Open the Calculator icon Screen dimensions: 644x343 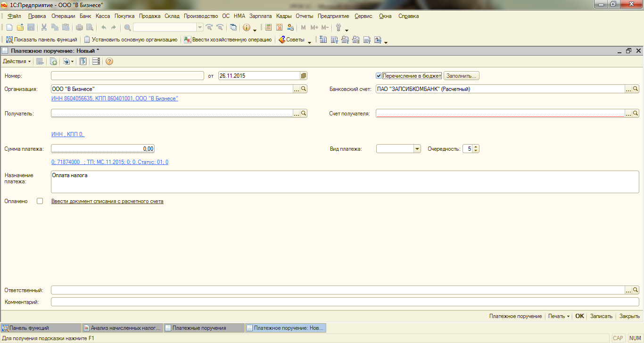point(268,27)
